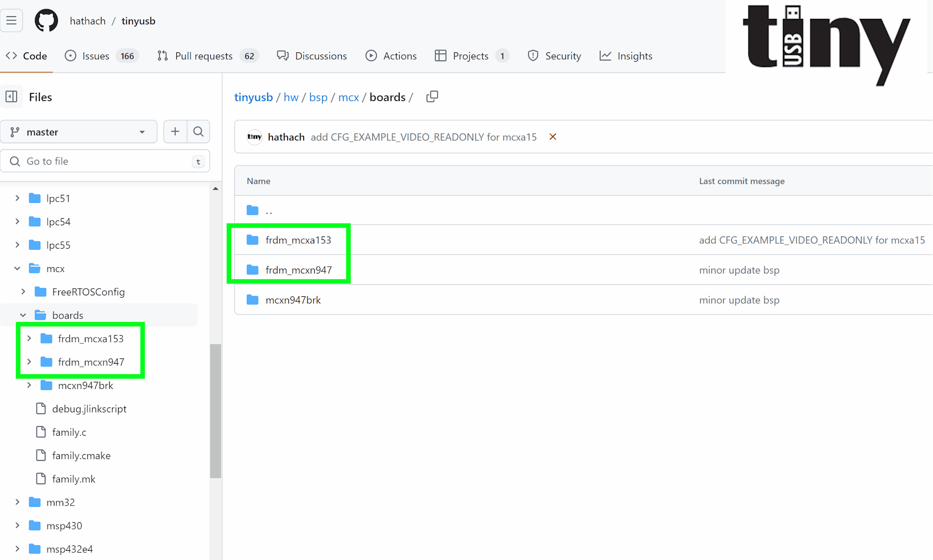Expand the FreeRTOSConfig folder
This screenshot has width=933, height=560.
click(x=23, y=292)
